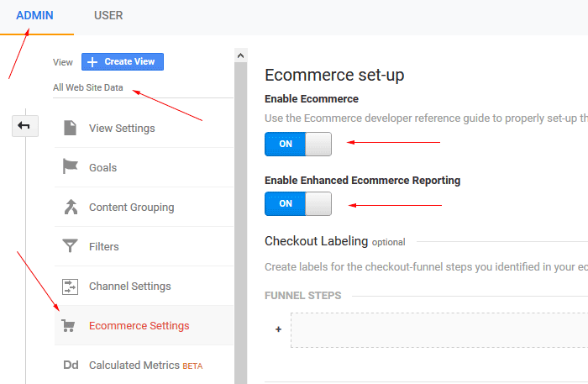588x384 pixels.
Task: Click the empty funnel step input field
Action: pyautogui.click(x=439, y=330)
